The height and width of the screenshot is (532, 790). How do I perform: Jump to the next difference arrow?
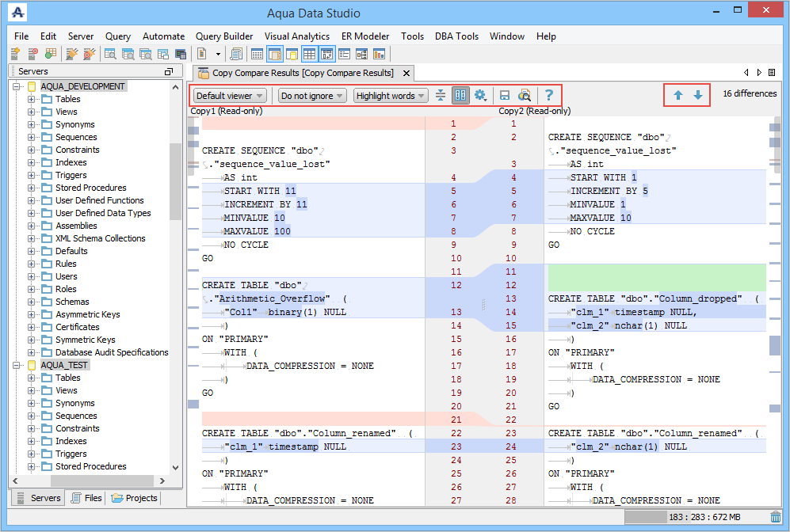pyautogui.click(x=698, y=95)
